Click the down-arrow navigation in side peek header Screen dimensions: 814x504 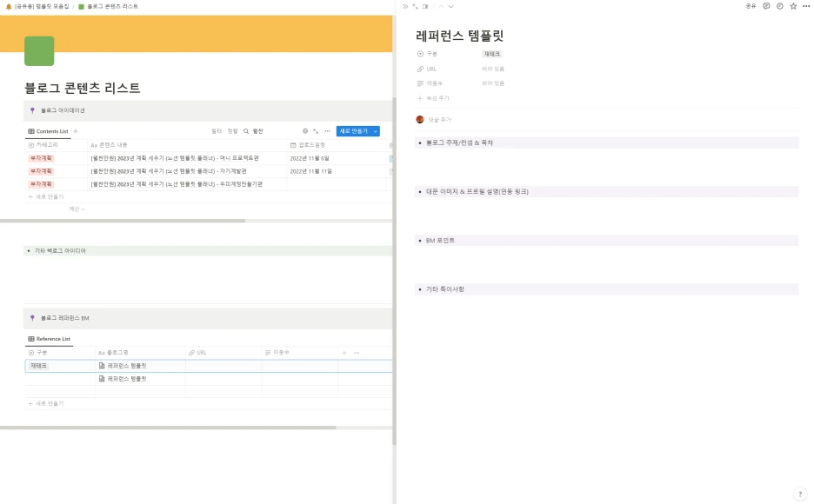pos(450,5)
